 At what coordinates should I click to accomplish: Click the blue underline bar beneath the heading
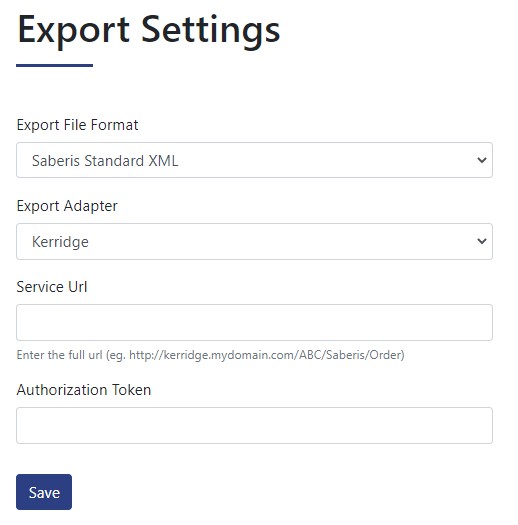(54, 65)
